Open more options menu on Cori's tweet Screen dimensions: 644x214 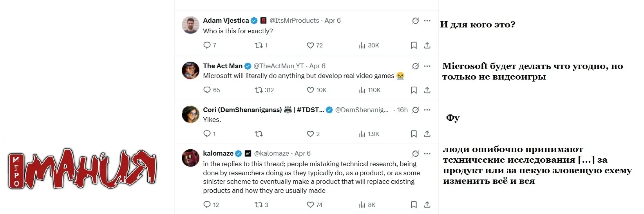(427, 110)
